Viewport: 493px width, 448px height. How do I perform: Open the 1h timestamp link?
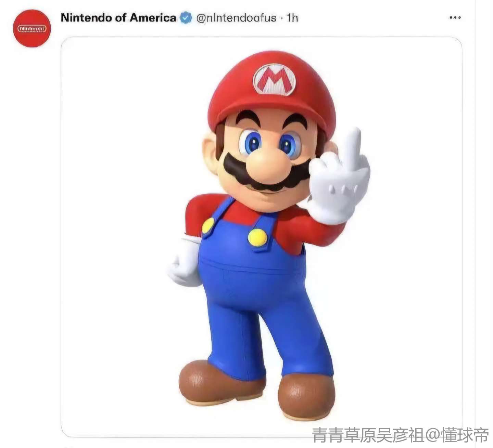292,18
